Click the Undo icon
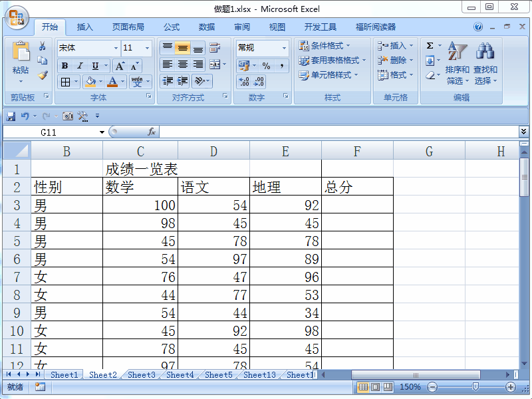The image size is (532, 399). 25,116
